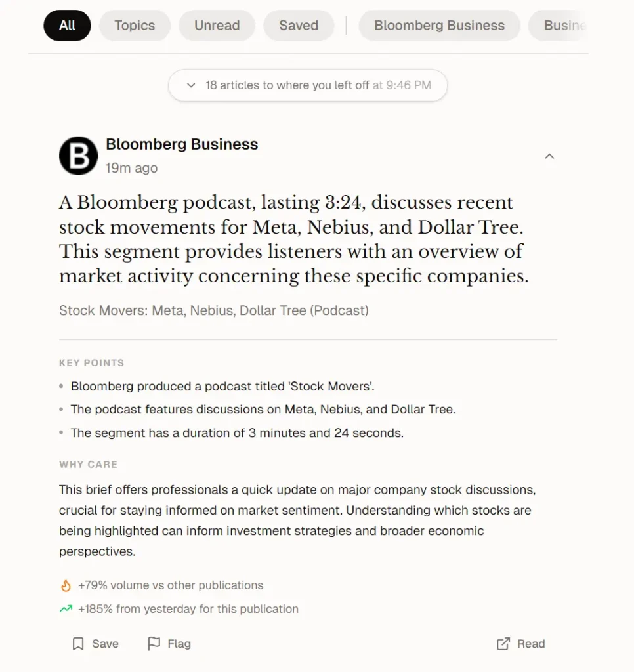
Task: Click the +185% from yesterday stat
Action: click(x=188, y=609)
